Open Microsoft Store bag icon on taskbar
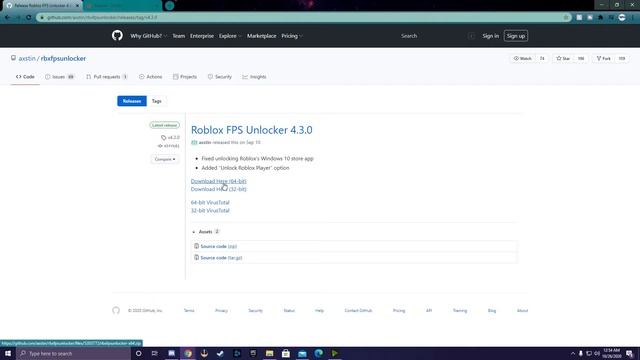 point(286,353)
